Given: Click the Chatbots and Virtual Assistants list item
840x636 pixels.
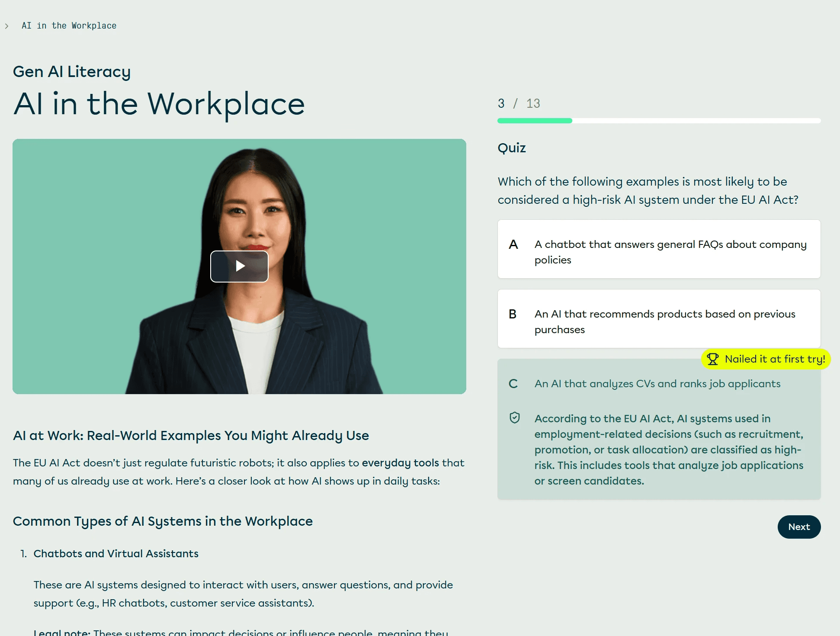Looking at the screenshot, I should tap(116, 553).
